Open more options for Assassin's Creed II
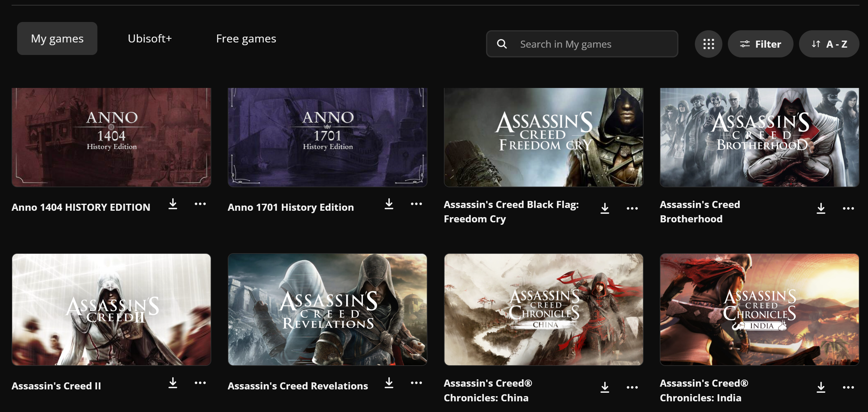868x412 pixels. pyautogui.click(x=200, y=383)
